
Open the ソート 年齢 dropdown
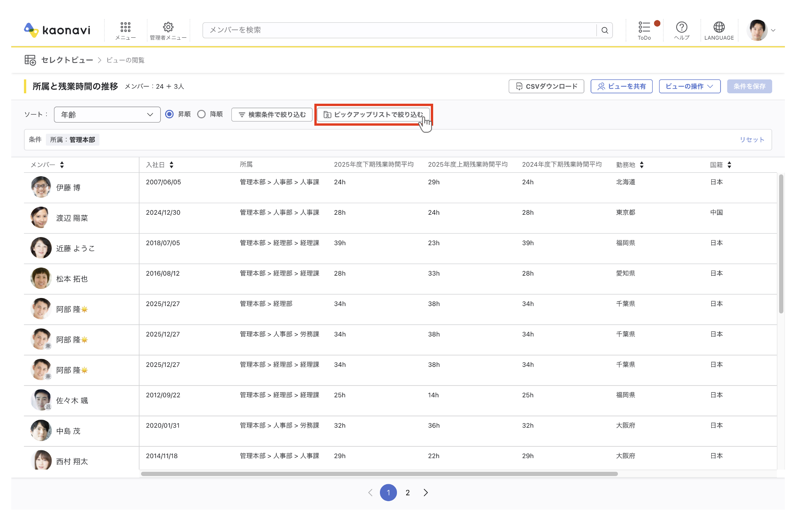pos(107,114)
